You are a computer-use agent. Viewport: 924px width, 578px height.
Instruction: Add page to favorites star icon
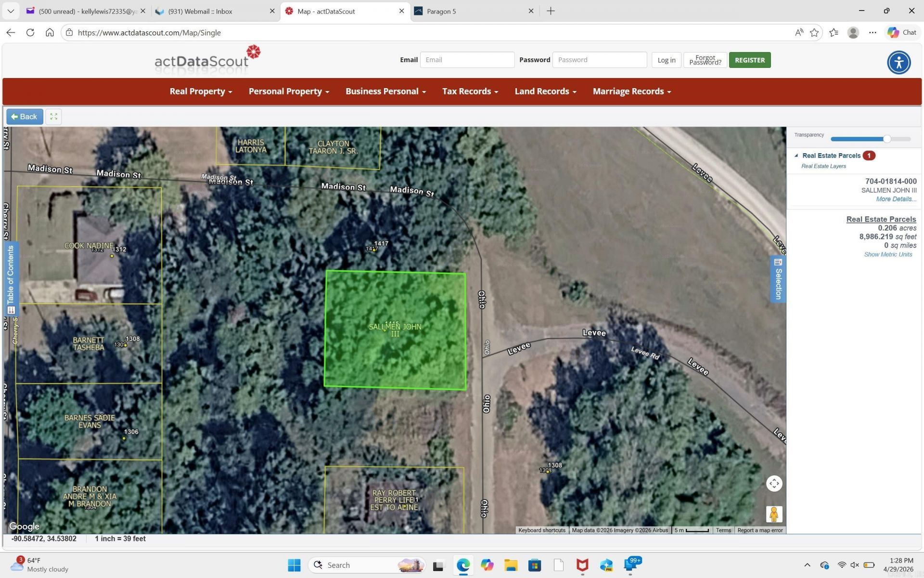coord(814,33)
